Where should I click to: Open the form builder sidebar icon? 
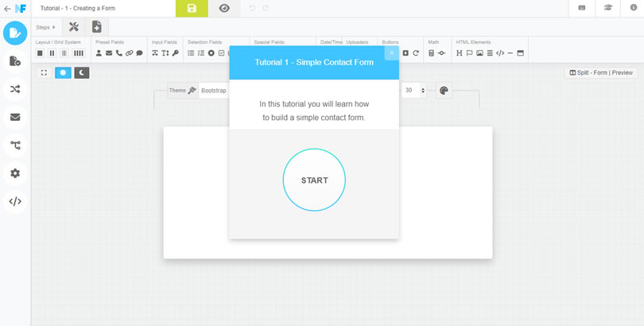tap(15, 33)
